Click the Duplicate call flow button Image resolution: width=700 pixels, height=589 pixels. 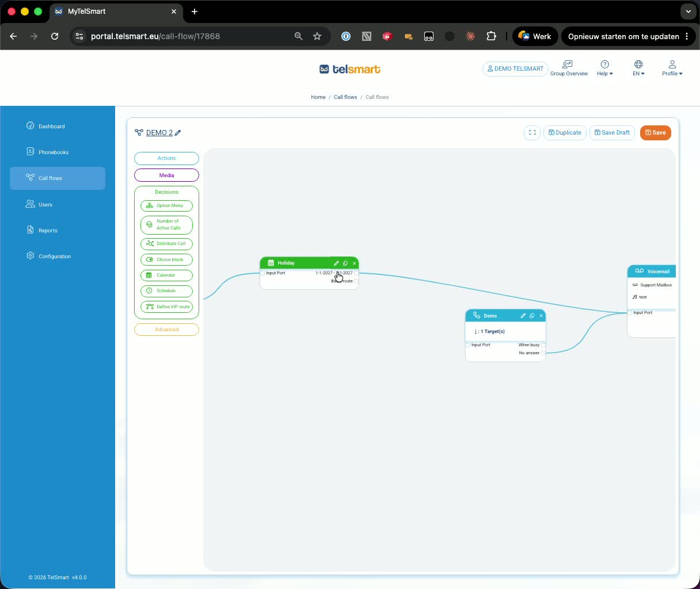tap(565, 132)
